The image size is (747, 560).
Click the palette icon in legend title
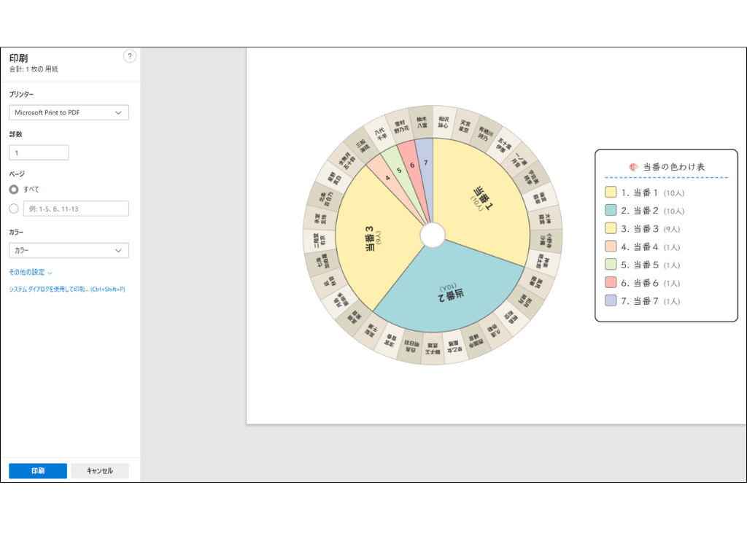pos(633,167)
